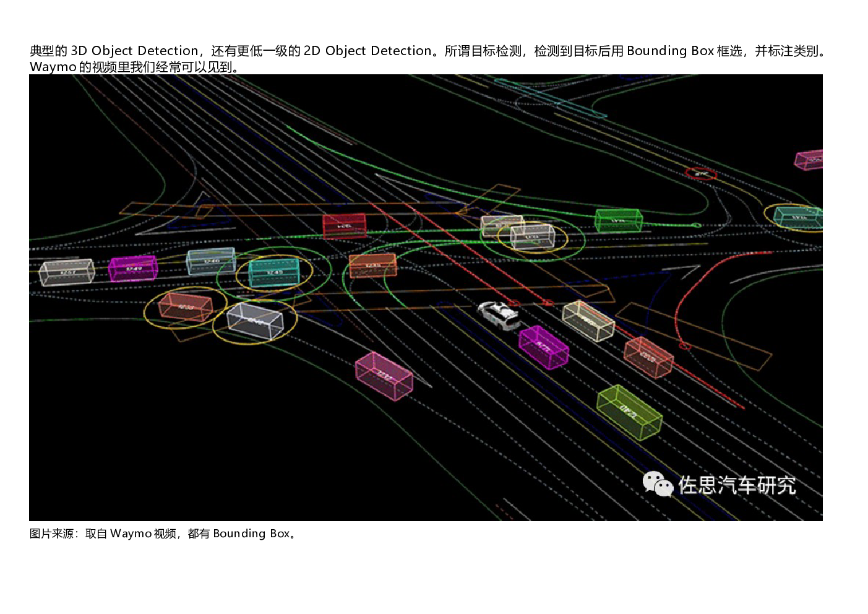Screen dimensions: 868x614
Task: Click the line starting "Waymo 的视频里我们经常可以见到"
Action: click(x=134, y=67)
